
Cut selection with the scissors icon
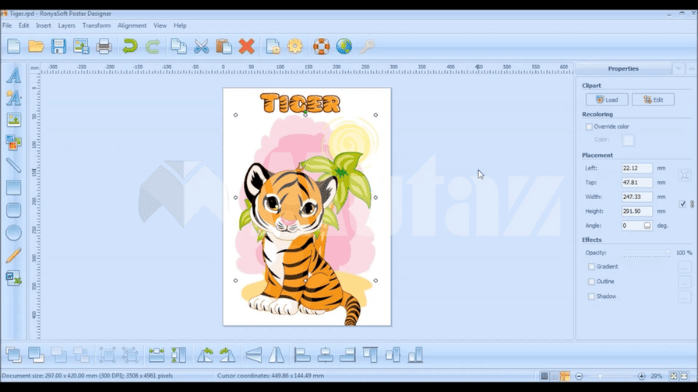tap(201, 46)
